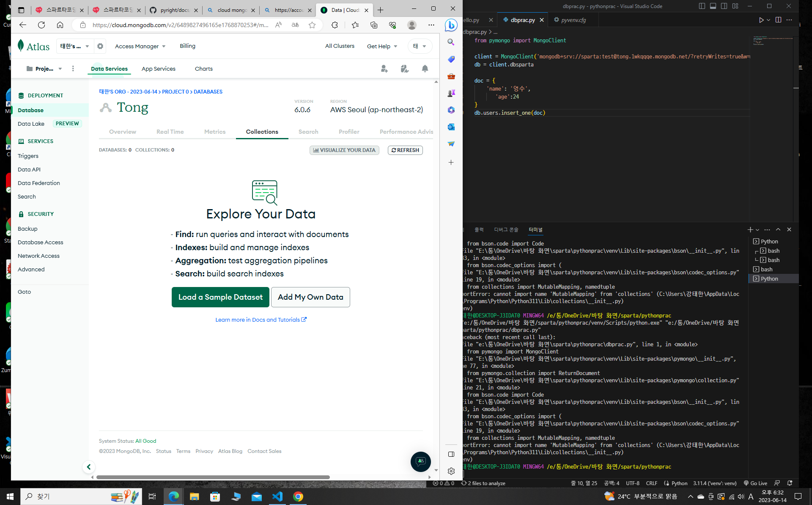Open the user account dropdown in Atlas
812x505 pixels.
click(420, 46)
